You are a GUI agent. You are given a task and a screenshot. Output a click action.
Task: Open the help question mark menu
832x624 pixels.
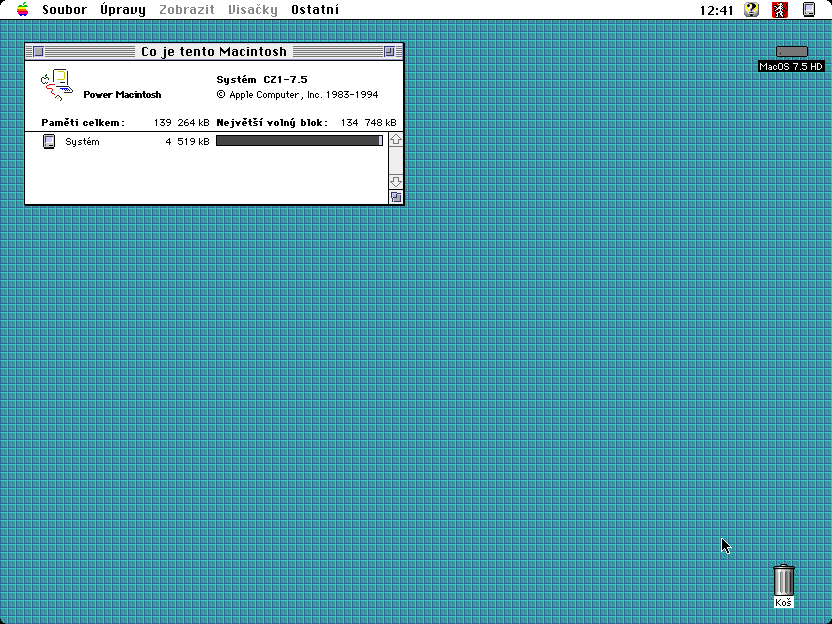(752, 10)
